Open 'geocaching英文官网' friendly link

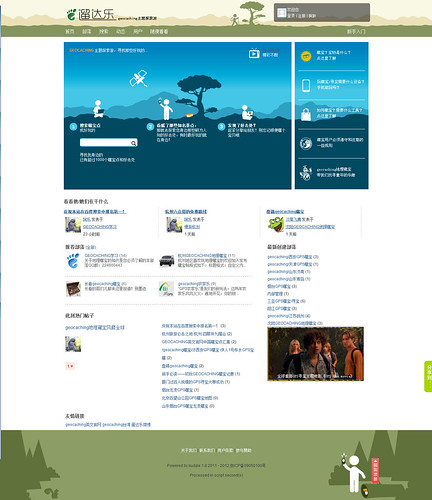click(x=83, y=425)
